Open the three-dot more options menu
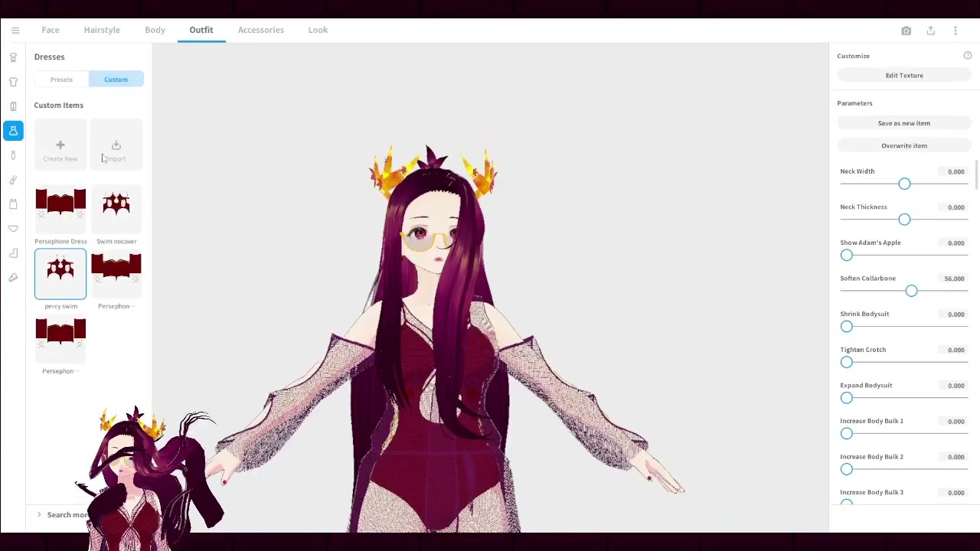Screen dimensions: 980x551 [955, 31]
